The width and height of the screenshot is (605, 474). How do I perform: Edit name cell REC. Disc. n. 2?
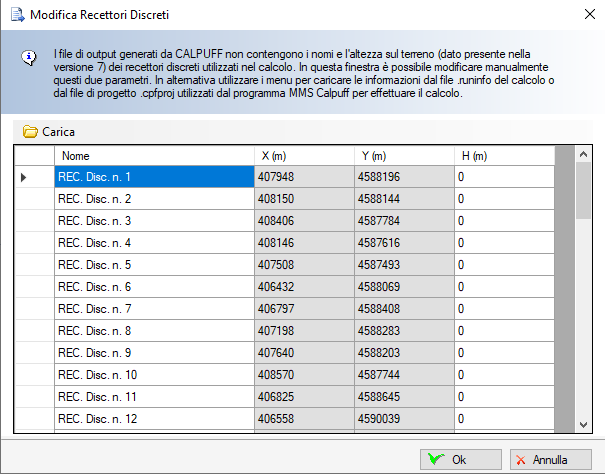[x=154, y=199]
